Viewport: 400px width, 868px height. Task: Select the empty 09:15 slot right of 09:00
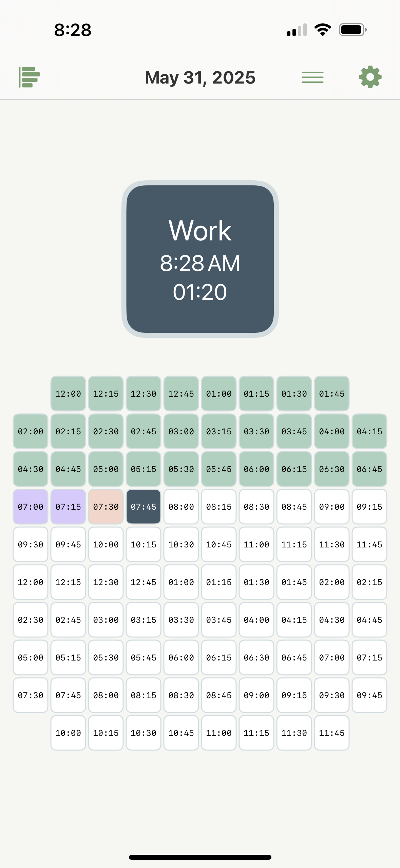point(369,507)
